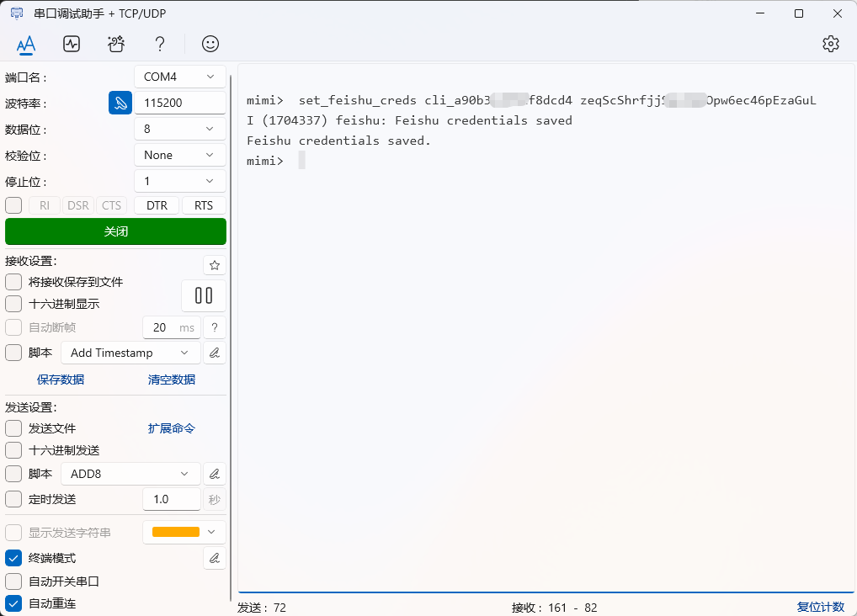Viewport: 857px width, 616px height.
Task: Click the help question mark icon
Action: (159, 44)
